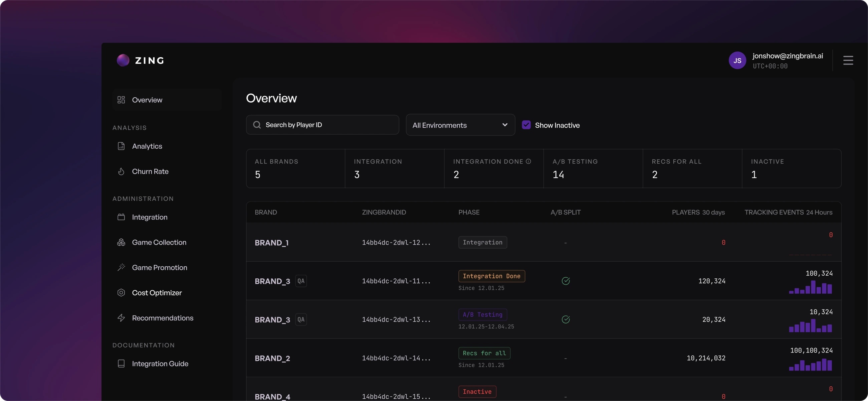Screen dimensions: 868x401
Task: Open the hamburger menu icon
Action: click(848, 60)
